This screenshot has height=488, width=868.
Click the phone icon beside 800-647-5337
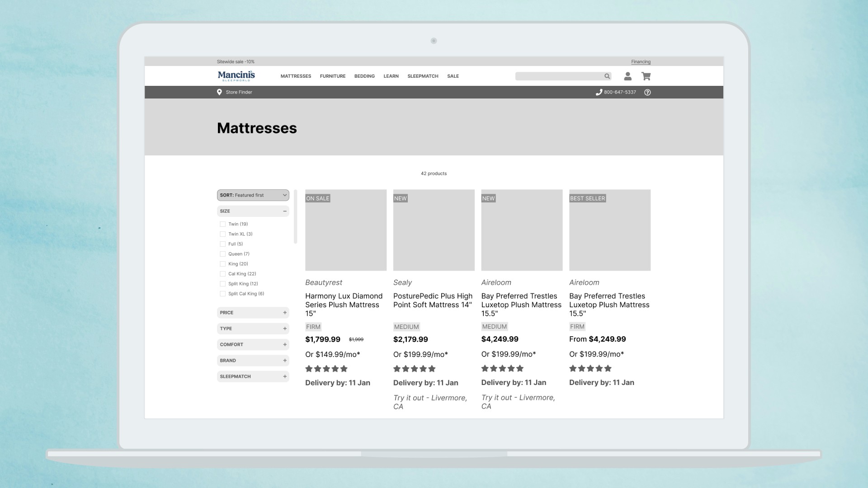tap(599, 92)
